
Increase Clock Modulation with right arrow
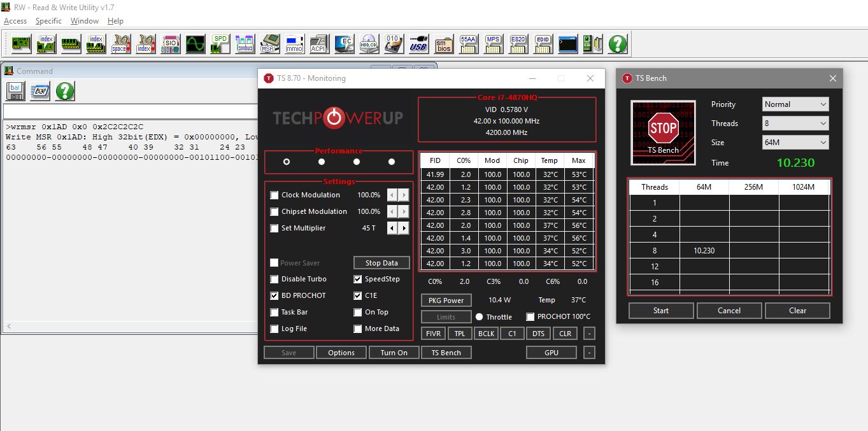[x=404, y=195]
